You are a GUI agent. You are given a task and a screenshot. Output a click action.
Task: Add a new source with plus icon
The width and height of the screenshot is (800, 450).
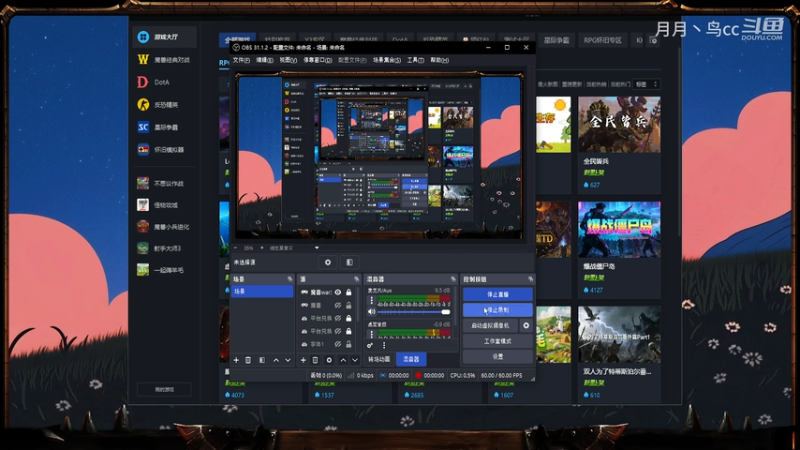303,360
